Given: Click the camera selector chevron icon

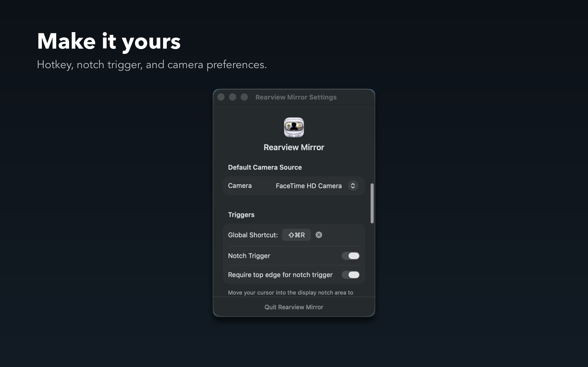Looking at the screenshot, I should point(353,186).
